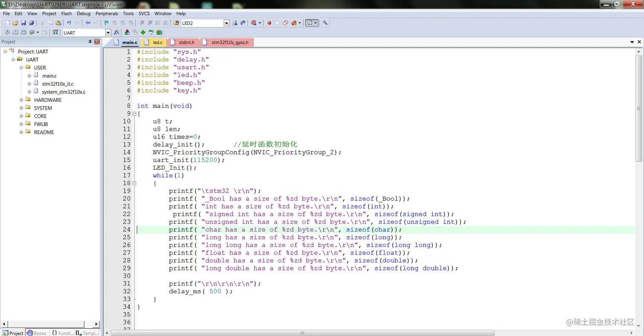Rebuild all target files

pos(23,32)
